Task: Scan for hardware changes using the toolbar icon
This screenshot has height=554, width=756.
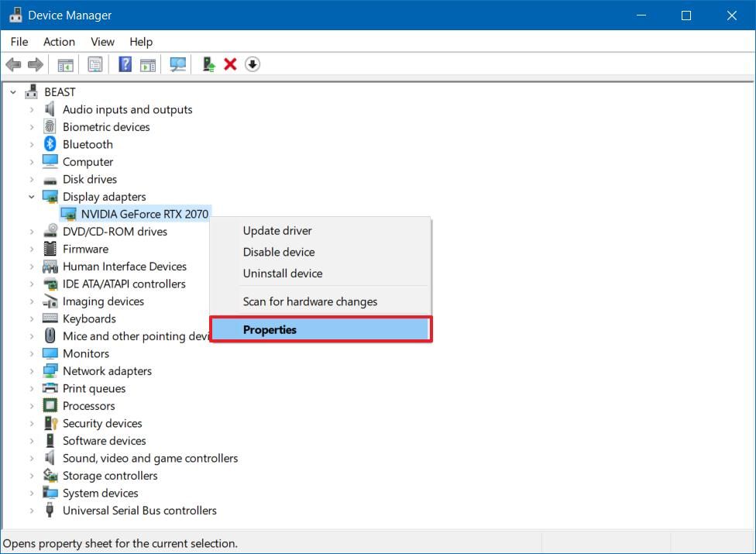Action: tap(177, 64)
